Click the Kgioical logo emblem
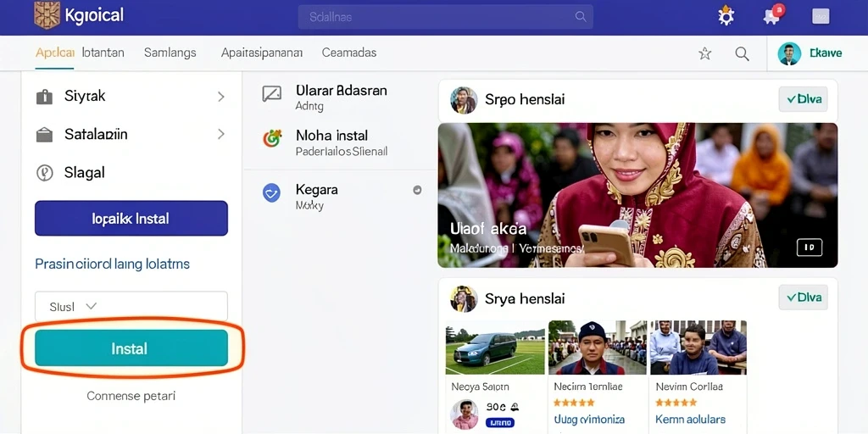 pyautogui.click(x=47, y=15)
